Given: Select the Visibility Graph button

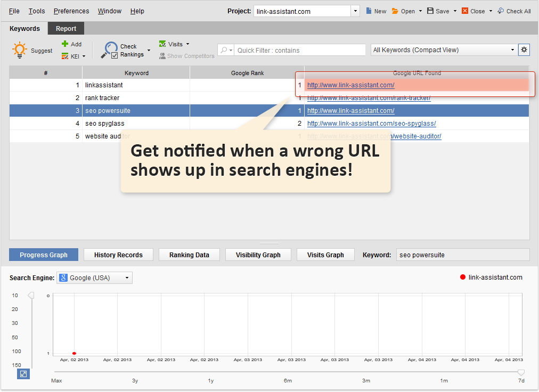Looking at the screenshot, I should [x=258, y=255].
